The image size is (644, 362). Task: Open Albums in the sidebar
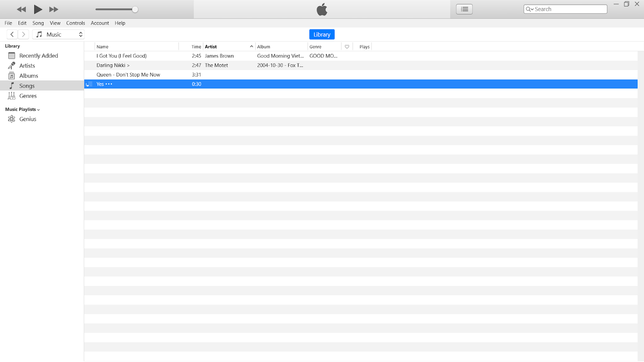point(29,76)
